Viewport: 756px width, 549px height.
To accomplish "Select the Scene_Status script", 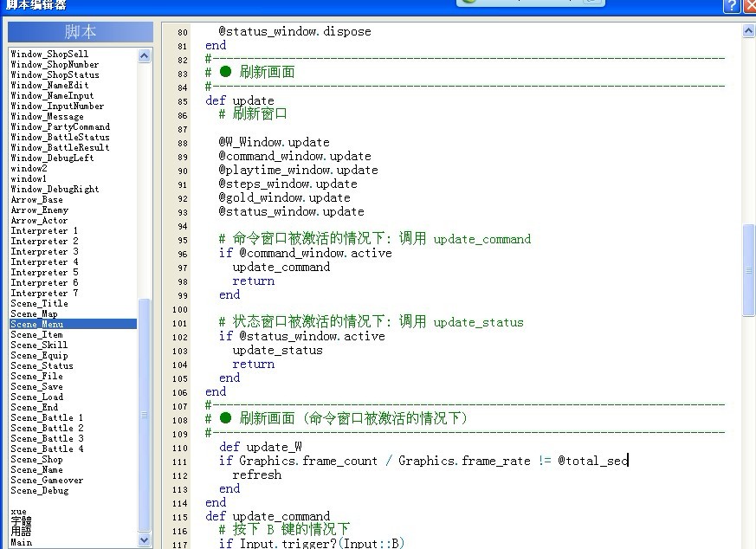I will point(42,365).
